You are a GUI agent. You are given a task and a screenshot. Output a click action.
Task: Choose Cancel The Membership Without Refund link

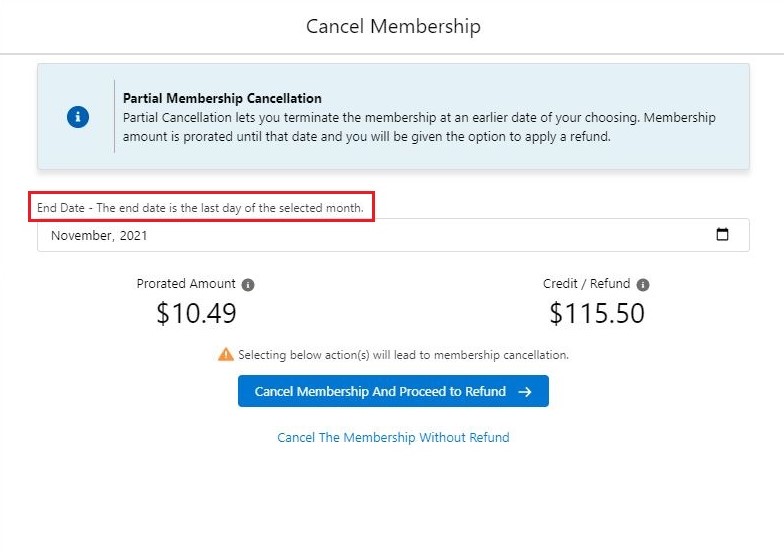tap(393, 438)
